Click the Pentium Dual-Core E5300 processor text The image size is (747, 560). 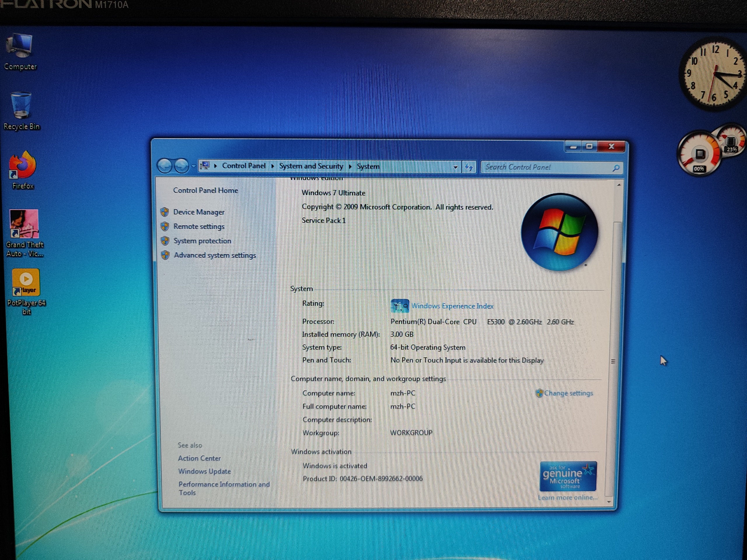pos(482,322)
